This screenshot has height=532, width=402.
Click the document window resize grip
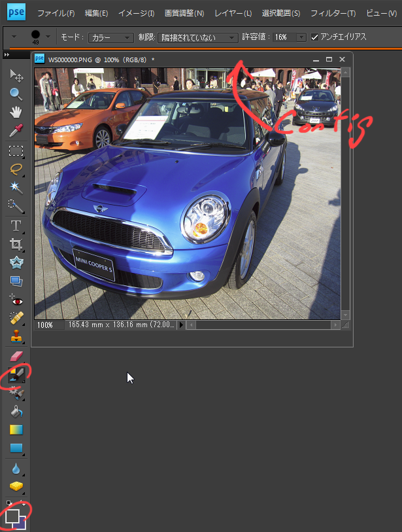tap(345, 325)
